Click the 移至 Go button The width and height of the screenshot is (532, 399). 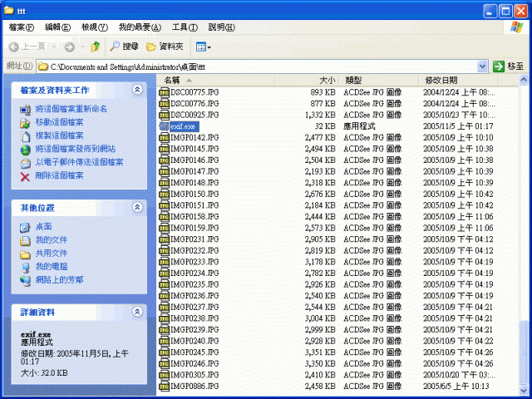509,66
